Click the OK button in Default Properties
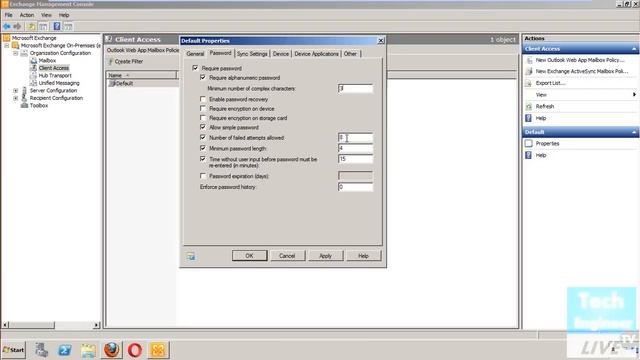 249,256
